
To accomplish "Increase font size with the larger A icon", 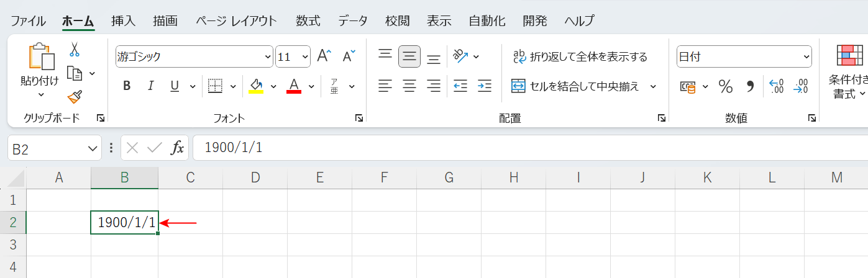I will tap(324, 56).
